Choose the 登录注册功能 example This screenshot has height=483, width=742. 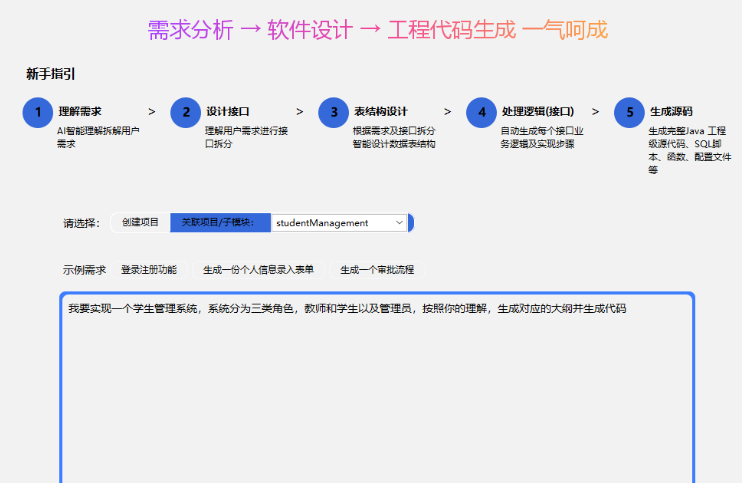click(148, 270)
